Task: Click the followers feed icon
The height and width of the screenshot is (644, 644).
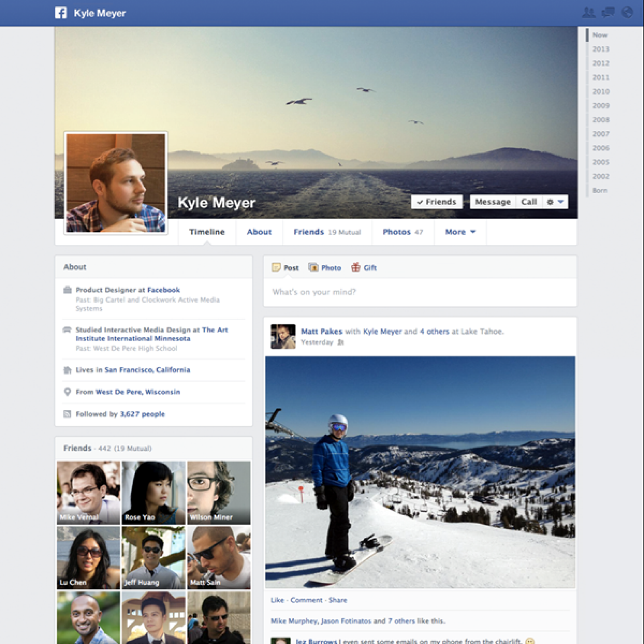Action: pos(67,414)
